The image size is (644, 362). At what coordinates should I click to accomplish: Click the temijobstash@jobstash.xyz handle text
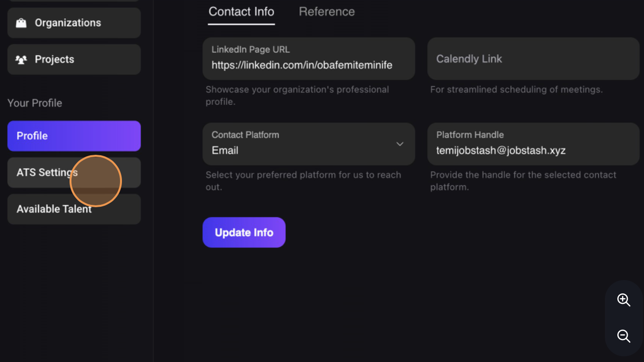tap(501, 151)
